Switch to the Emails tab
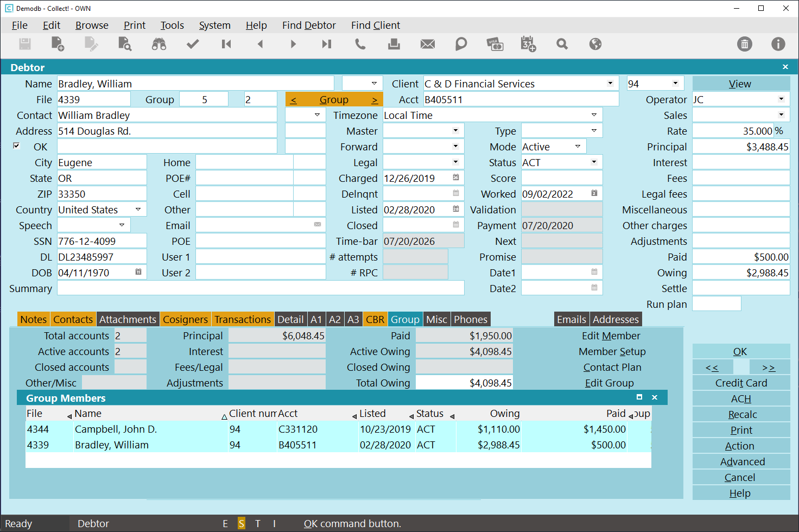799x532 pixels. click(x=572, y=319)
